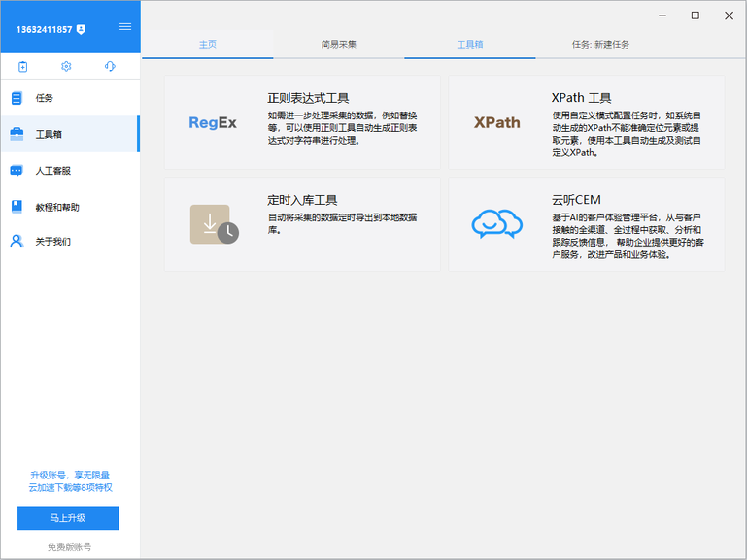Click 关于我们 in the sidebar
Image resolution: width=747 pixels, height=560 pixels.
pos(52,242)
